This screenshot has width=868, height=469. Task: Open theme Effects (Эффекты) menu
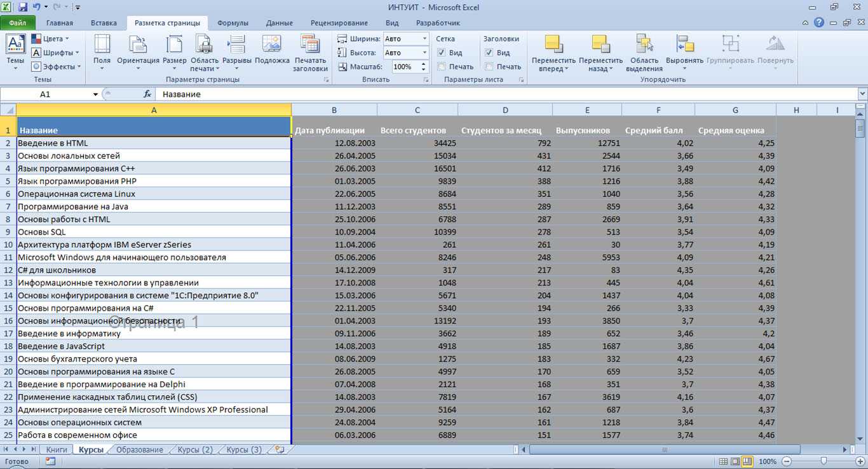pos(57,67)
